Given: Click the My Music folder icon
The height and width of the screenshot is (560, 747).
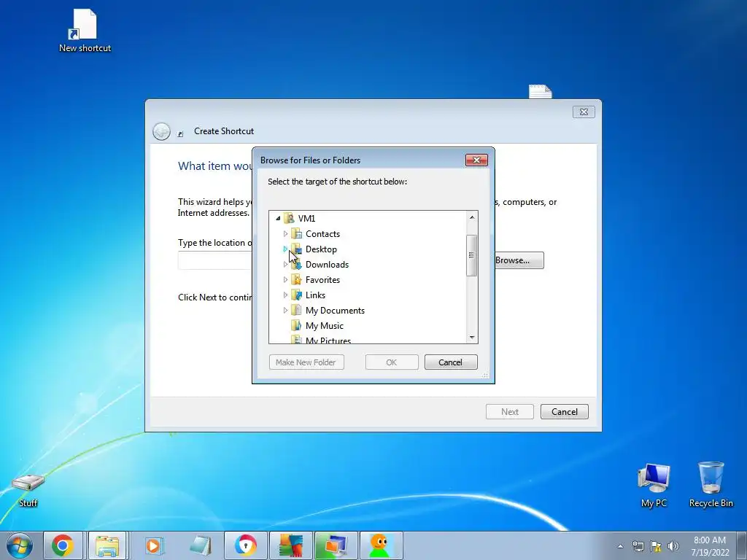Looking at the screenshot, I should tap(296, 325).
